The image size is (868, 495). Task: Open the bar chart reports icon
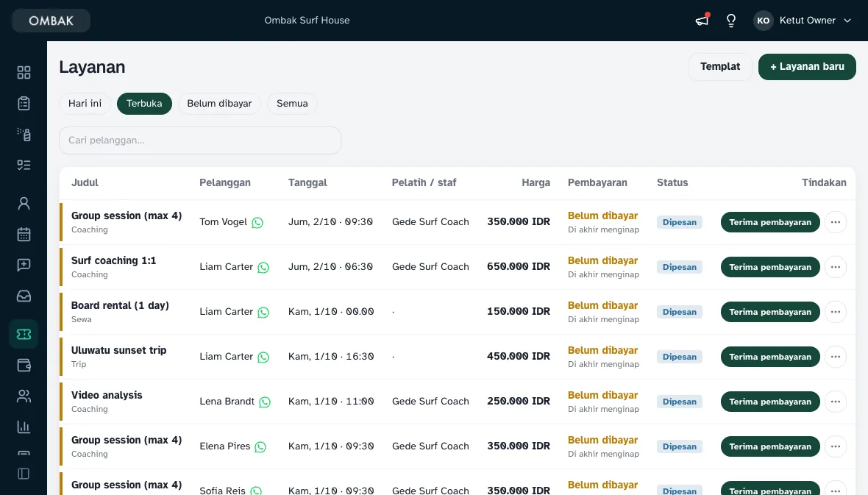[24, 427]
